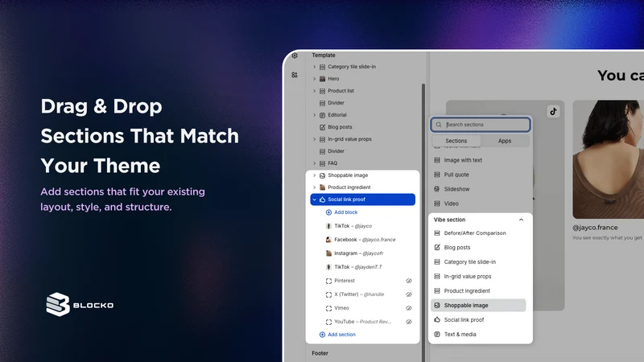Click the Product ingredient thumbnail icon in Template
Screen dimensions: 644x362
coord(323,187)
